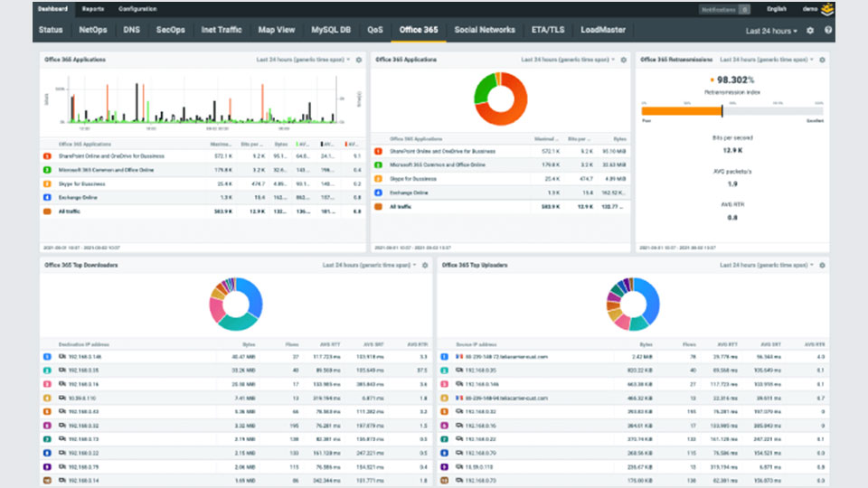This screenshot has height=488, width=868.
Task: Open settings gear of Office 365 Top Downloaders panel
Action: click(x=425, y=266)
